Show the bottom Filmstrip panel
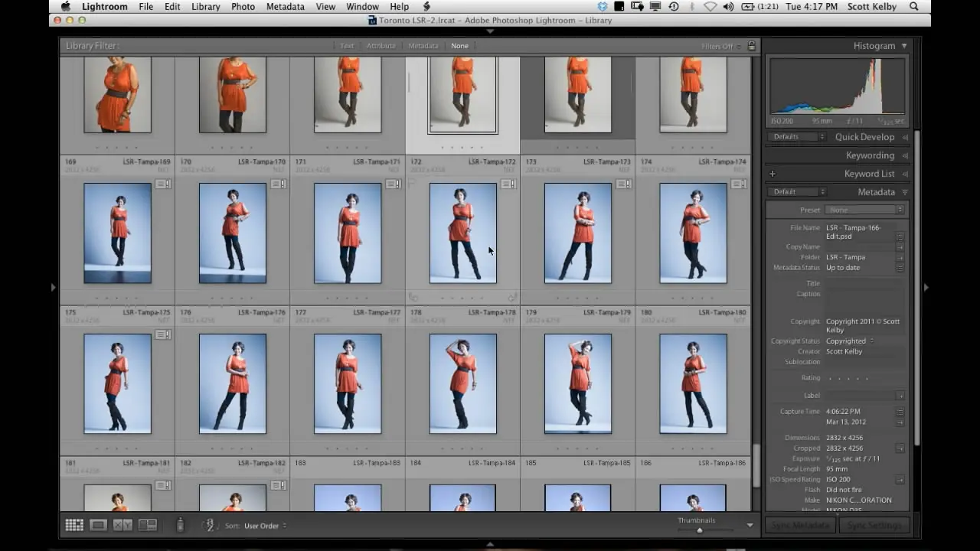This screenshot has height=551, width=980. point(490,544)
